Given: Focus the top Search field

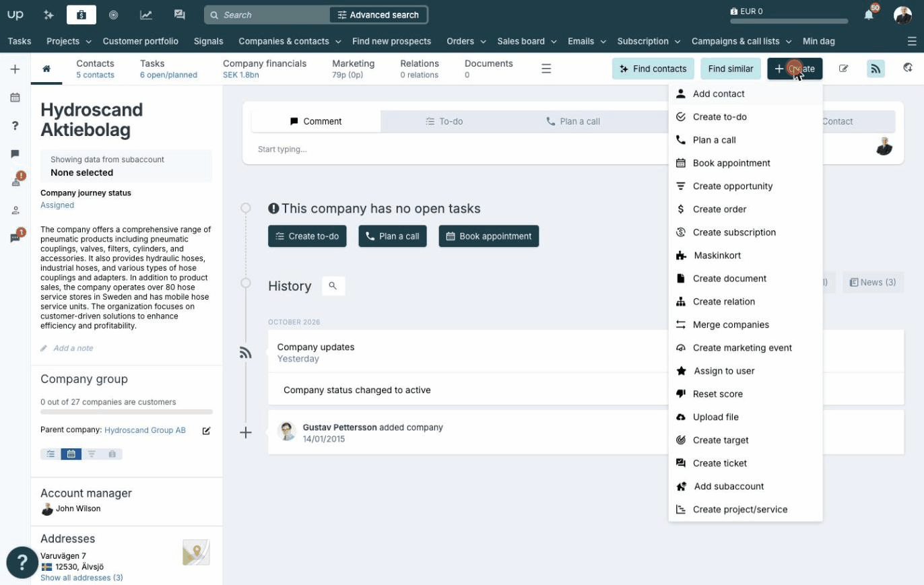Looking at the screenshot, I should [x=268, y=15].
